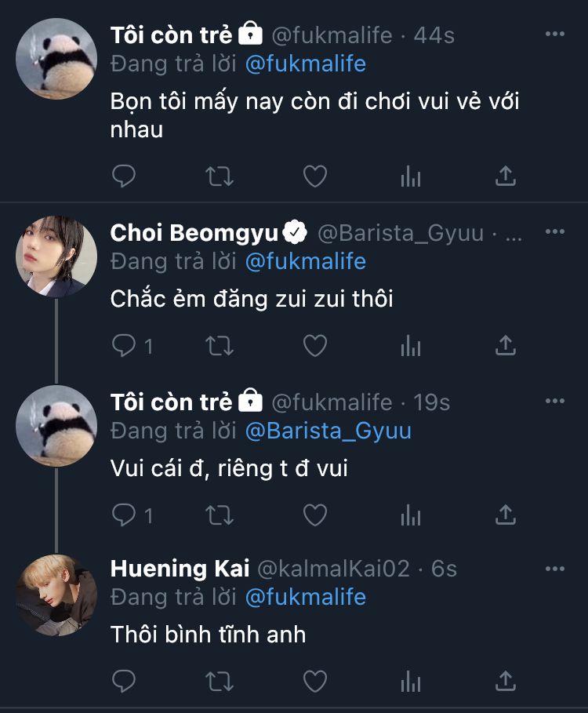588x713 pixels.
Task: Share the top tweet by Tôi còn trẻ
Action: (x=506, y=176)
